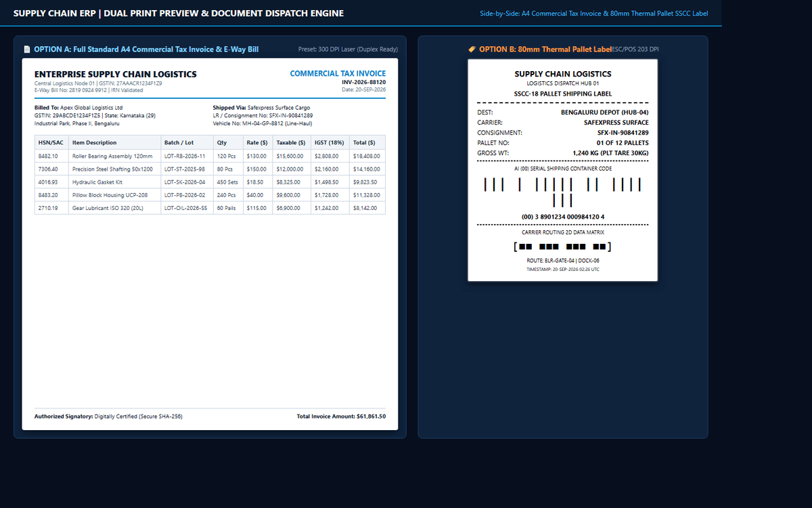The width and height of the screenshot is (812, 508).
Task: Click the SSCC barcode on the pallet label
Action: coord(563,192)
